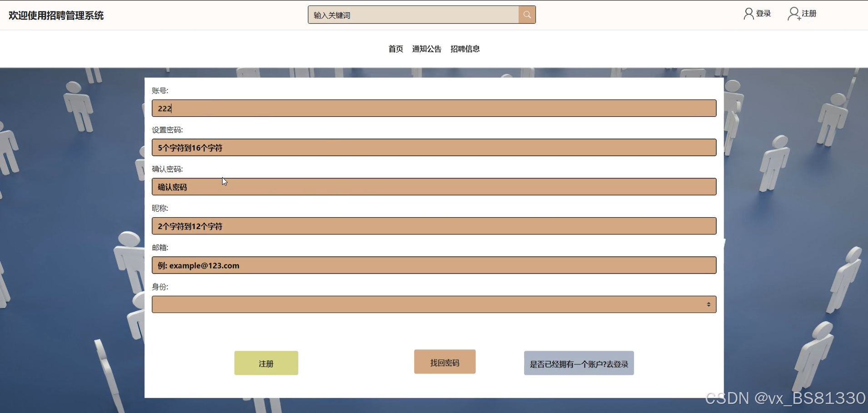Click 是否已经拥有一个账户?去登录 button
The height and width of the screenshot is (413, 868).
(x=579, y=363)
